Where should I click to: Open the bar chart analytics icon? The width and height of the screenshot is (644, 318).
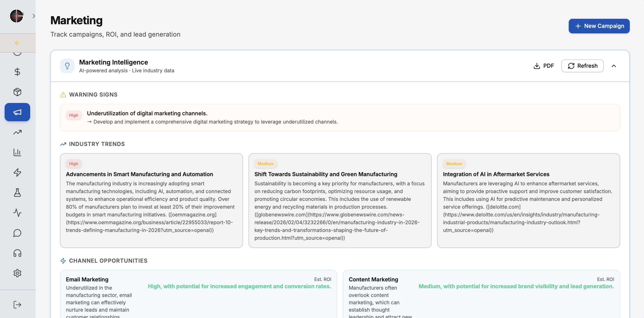tap(17, 152)
